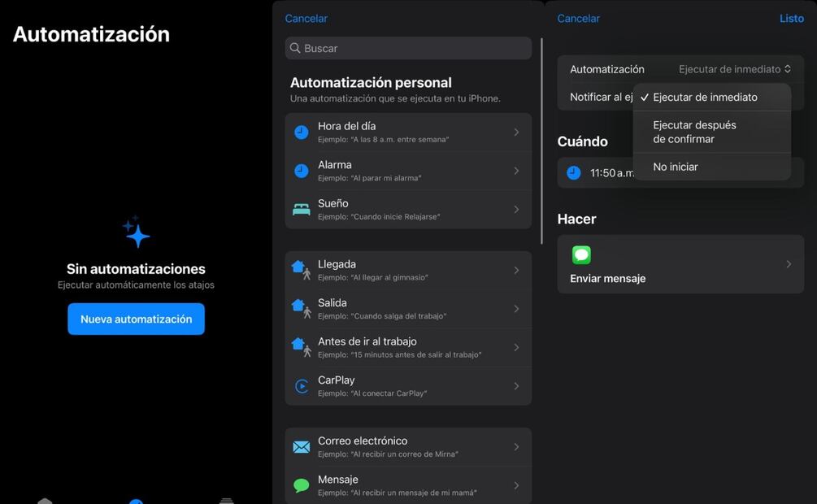Click the blue clock icon for Hora del día
The height and width of the screenshot is (504, 817).
click(x=302, y=133)
